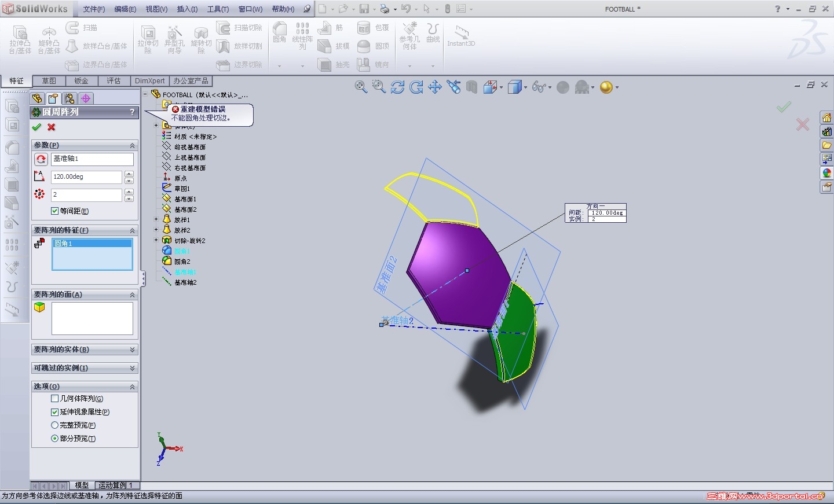Screen dimensions: 834x504
Task: Open the 编辑(E) menu
Action: 125,9
